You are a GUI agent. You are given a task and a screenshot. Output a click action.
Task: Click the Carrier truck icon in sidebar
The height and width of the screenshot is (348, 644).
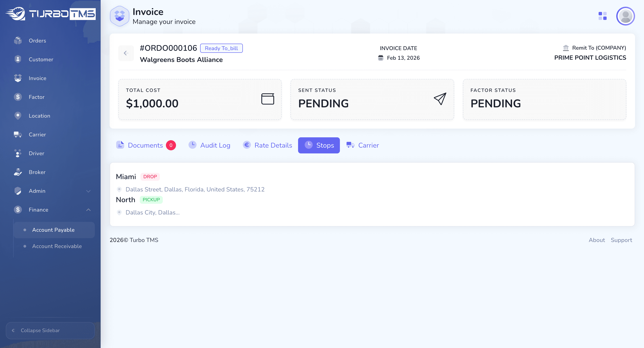tap(18, 134)
